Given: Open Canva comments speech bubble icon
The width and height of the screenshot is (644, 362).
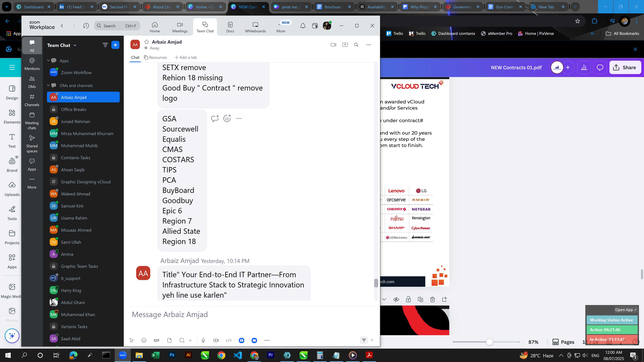Looking at the screenshot, I should (x=600, y=67).
